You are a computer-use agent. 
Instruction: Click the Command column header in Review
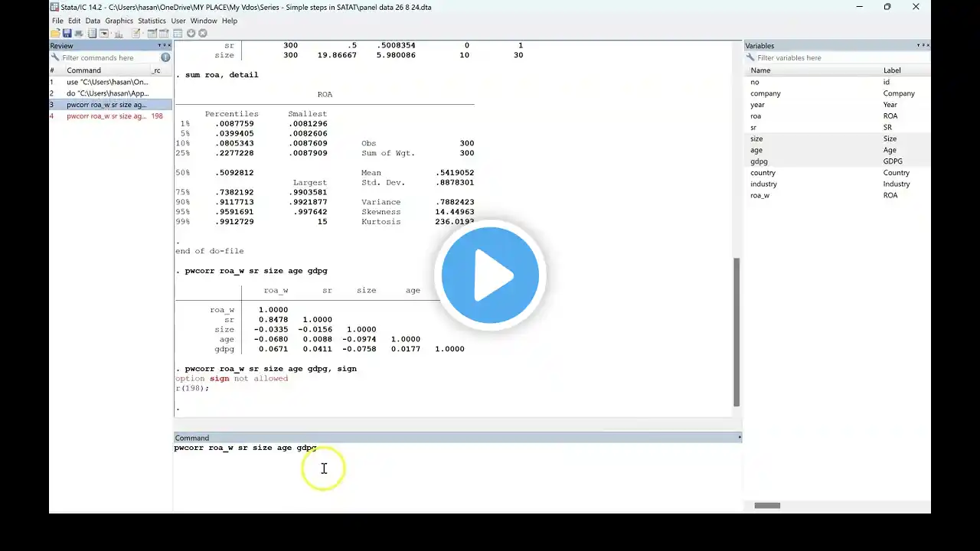pyautogui.click(x=106, y=70)
